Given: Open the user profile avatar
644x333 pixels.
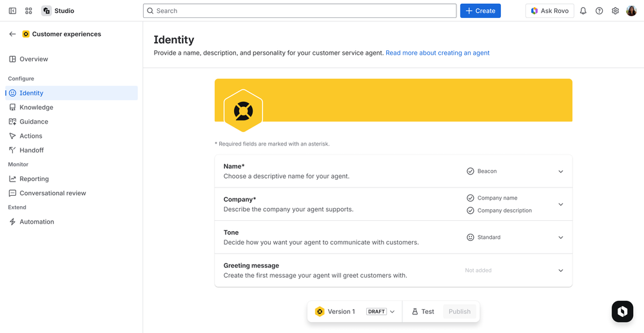Looking at the screenshot, I should tap(631, 11).
